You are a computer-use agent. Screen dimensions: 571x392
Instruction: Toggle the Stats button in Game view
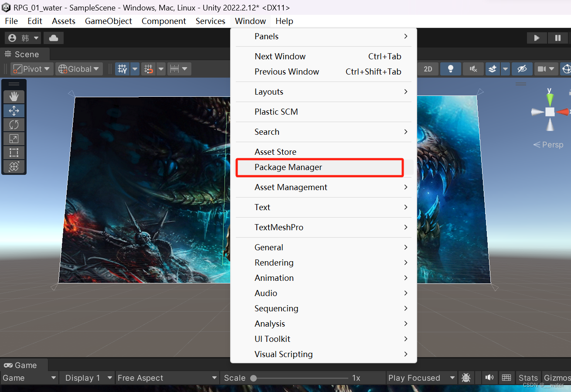[528, 378]
